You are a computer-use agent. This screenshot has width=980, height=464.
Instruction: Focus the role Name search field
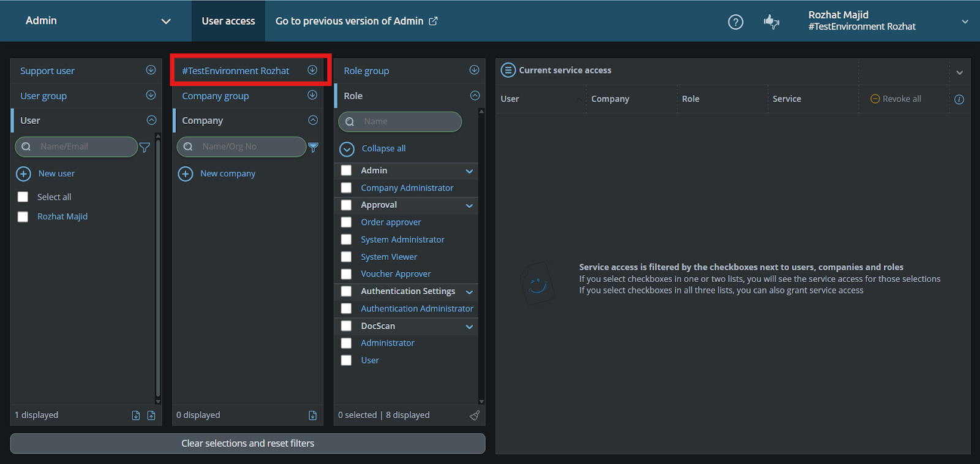(400, 122)
